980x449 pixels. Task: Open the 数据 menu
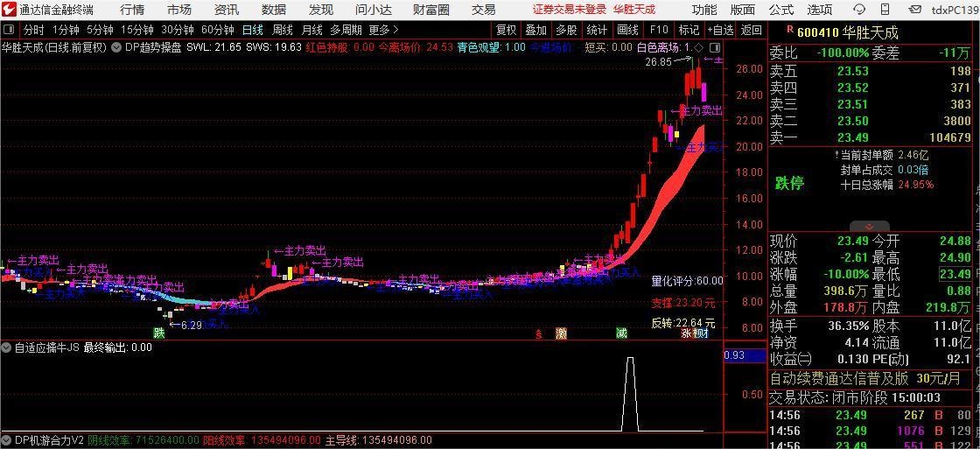point(274,10)
